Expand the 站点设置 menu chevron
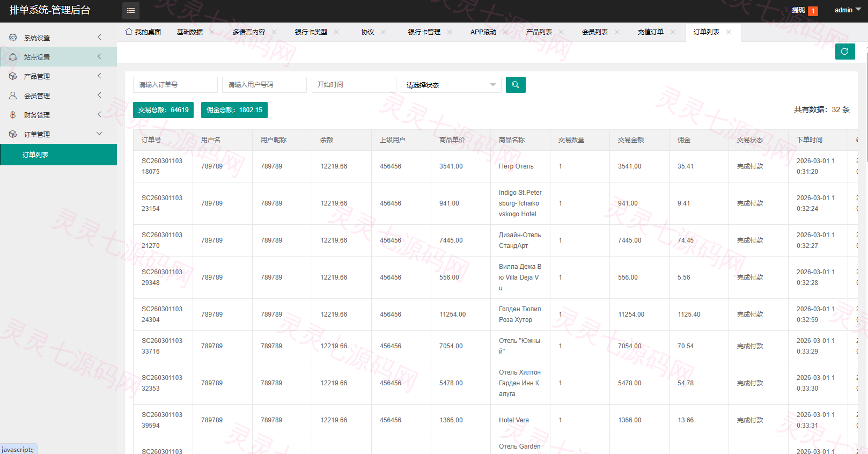Viewport: 868px width, 454px height. pyautogui.click(x=99, y=56)
